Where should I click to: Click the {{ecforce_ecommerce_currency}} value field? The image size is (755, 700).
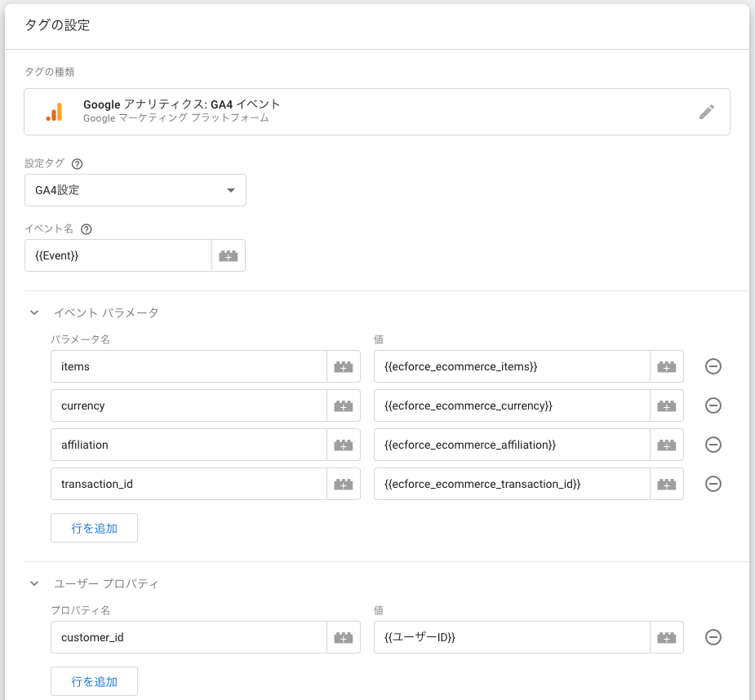[x=512, y=405]
